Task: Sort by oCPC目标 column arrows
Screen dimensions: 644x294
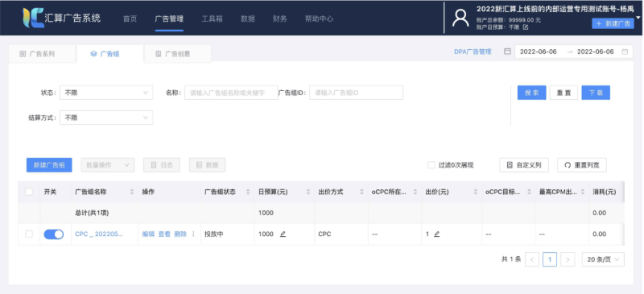Action: click(x=529, y=192)
